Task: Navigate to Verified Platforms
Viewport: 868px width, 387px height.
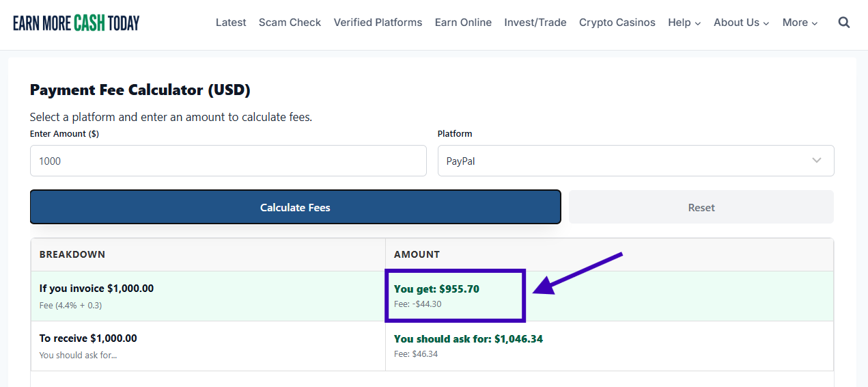Action: 378,23
